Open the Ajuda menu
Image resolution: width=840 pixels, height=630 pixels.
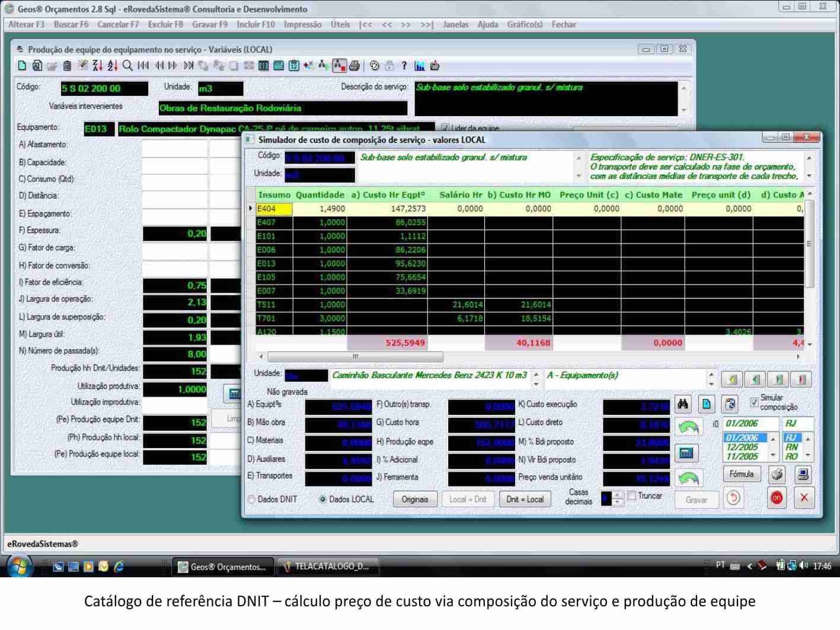[488, 24]
